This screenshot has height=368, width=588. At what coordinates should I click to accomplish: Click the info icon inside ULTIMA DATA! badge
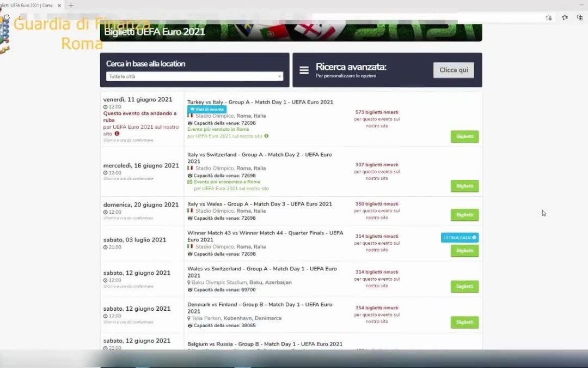(x=474, y=238)
